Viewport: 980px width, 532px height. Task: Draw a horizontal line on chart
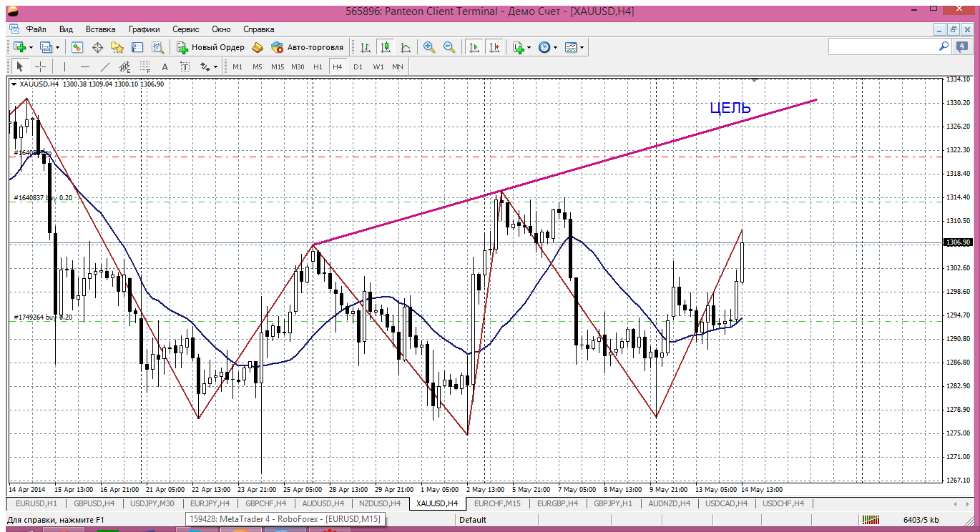click(x=85, y=66)
